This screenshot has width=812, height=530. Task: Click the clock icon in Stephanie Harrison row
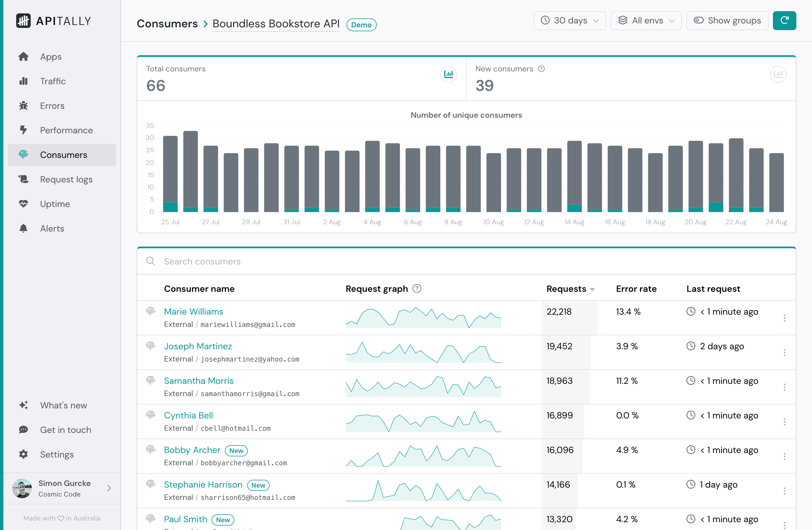tap(691, 485)
